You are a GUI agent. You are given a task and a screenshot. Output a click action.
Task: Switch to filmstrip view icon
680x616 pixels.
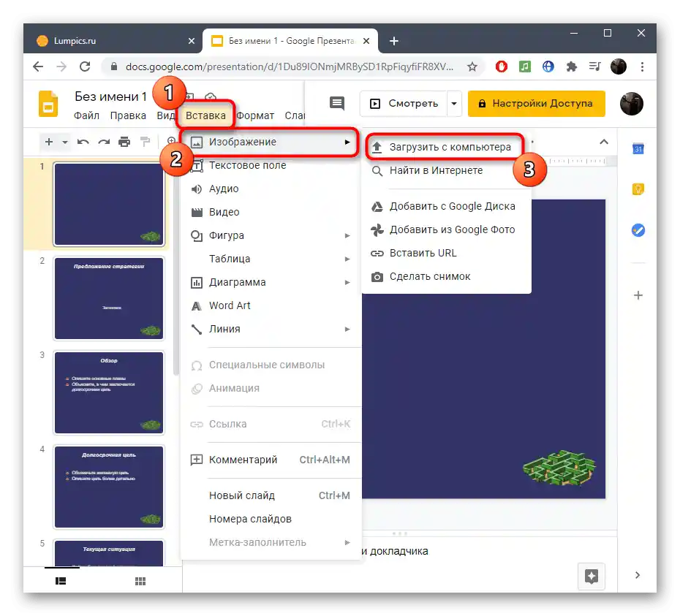[61, 581]
